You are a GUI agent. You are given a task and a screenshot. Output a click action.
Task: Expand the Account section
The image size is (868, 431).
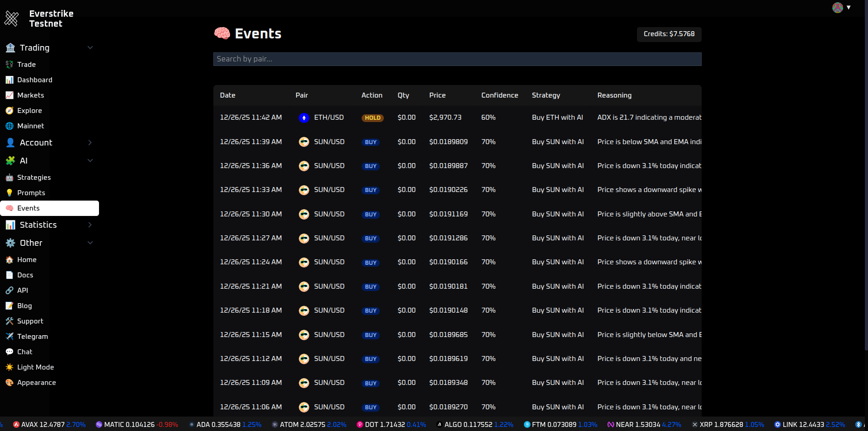click(x=90, y=143)
